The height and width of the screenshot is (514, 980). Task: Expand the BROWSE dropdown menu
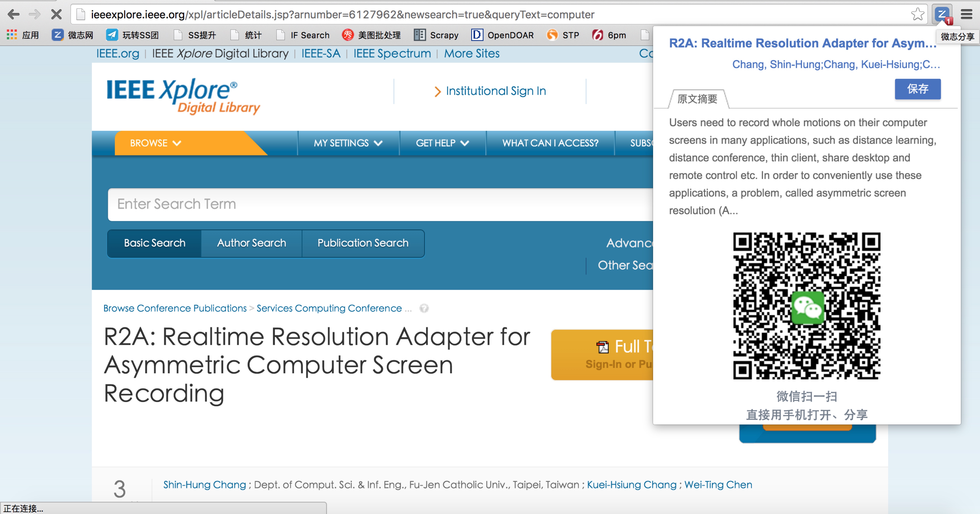point(156,143)
